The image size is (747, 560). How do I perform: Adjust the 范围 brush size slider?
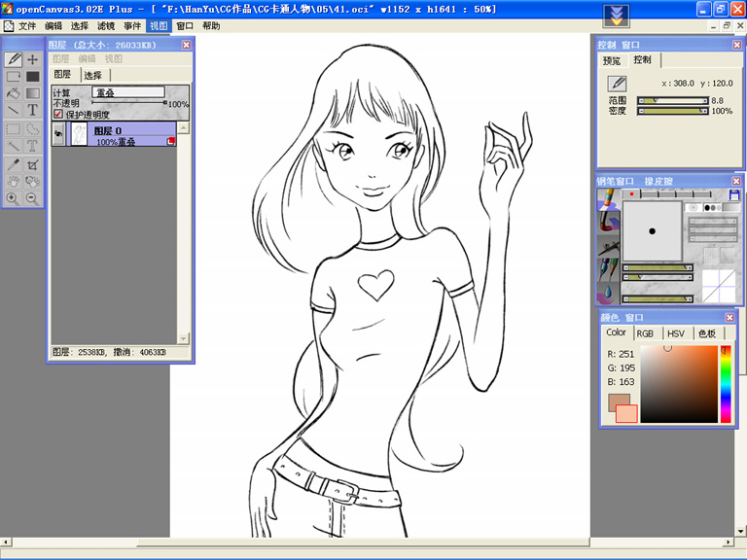(x=673, y=100)
